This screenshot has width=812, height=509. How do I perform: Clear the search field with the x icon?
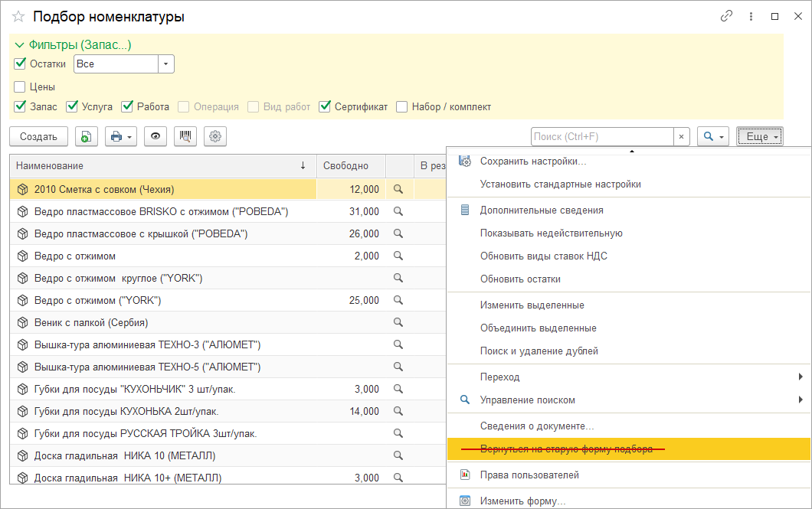pos(681,136)
